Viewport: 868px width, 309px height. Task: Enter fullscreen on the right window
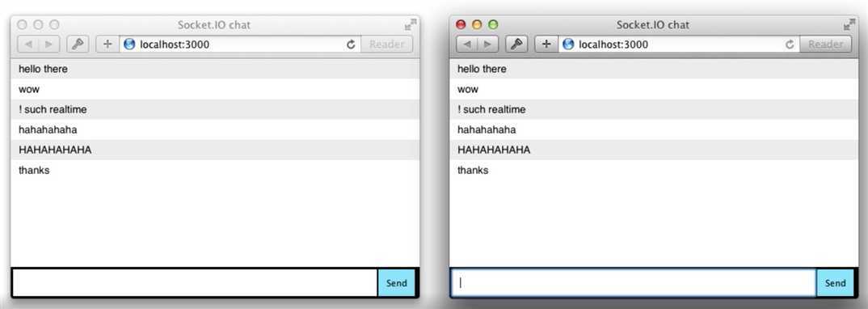tap(849, 24)
